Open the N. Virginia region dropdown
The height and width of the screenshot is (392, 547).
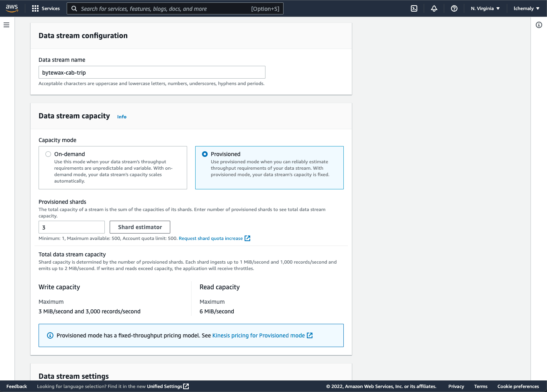[x=485, y=8]
